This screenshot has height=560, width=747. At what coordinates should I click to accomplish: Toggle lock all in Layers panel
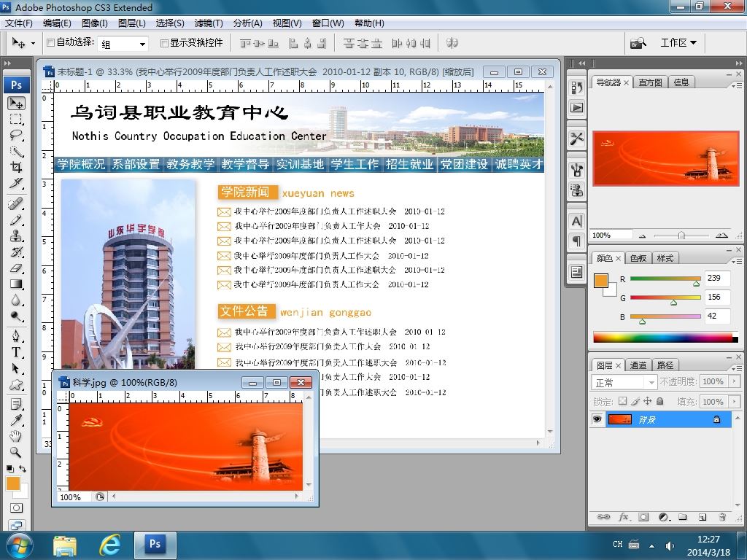[659, 401]
